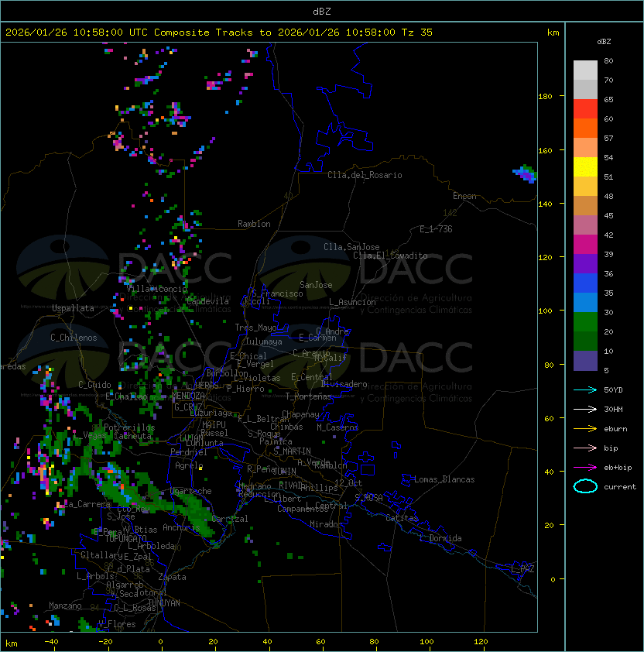Click the '140' km mark on right axis
Image resolution: width=644 pixels, height=652 pixels.
[545, 204]
